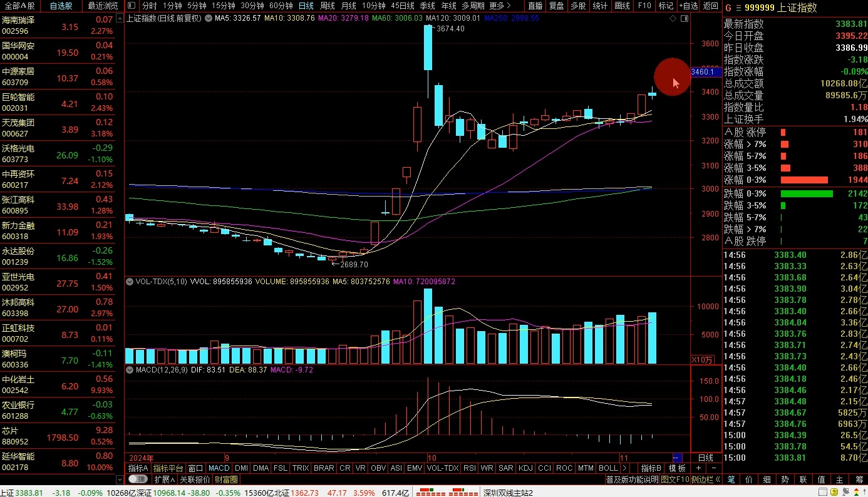Click the minus button next to 模板

tap(713, 468)
